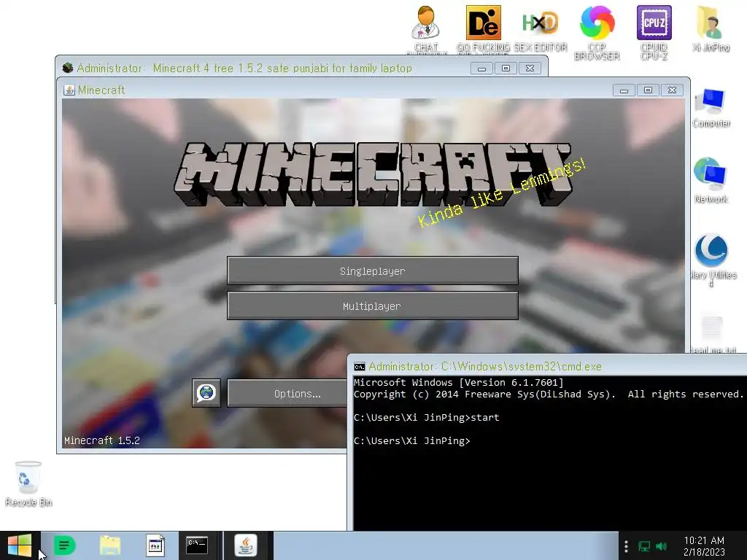The width and height of the screenshot is (747, 560).
Task: Maximize the Minecraft window
Action: 648,90
